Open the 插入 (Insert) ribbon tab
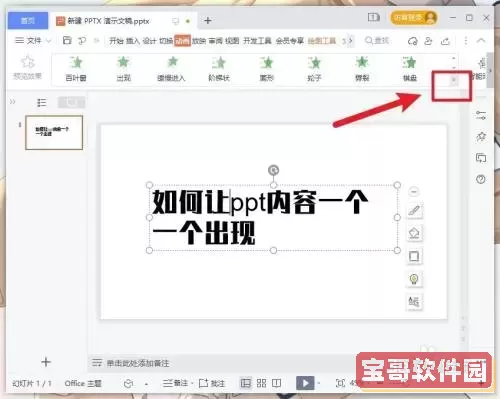The image size is (500, 399). click(133, 41)
